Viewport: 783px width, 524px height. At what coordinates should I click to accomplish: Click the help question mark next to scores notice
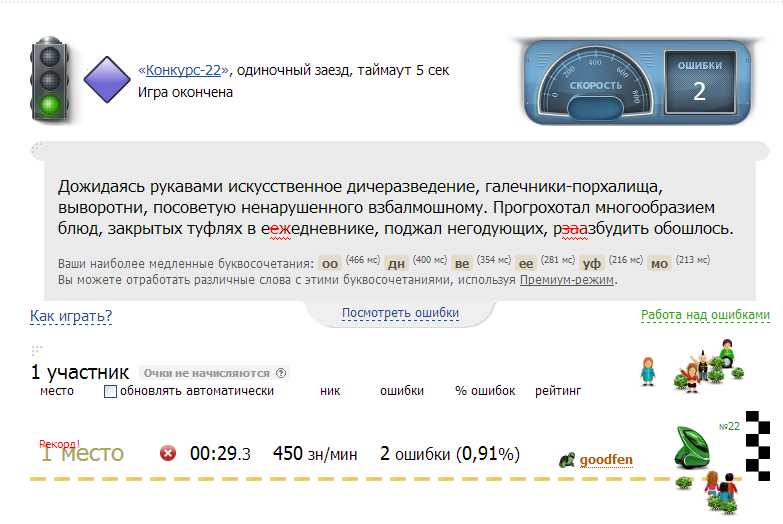(281, 373)
